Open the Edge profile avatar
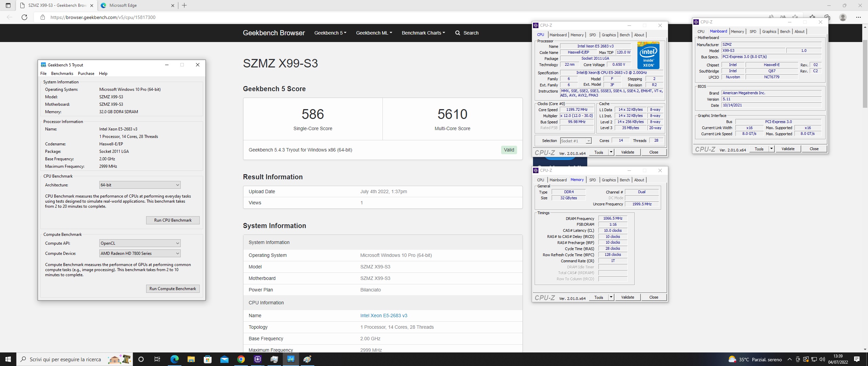868x366 pixels. (x=843, y=17)
